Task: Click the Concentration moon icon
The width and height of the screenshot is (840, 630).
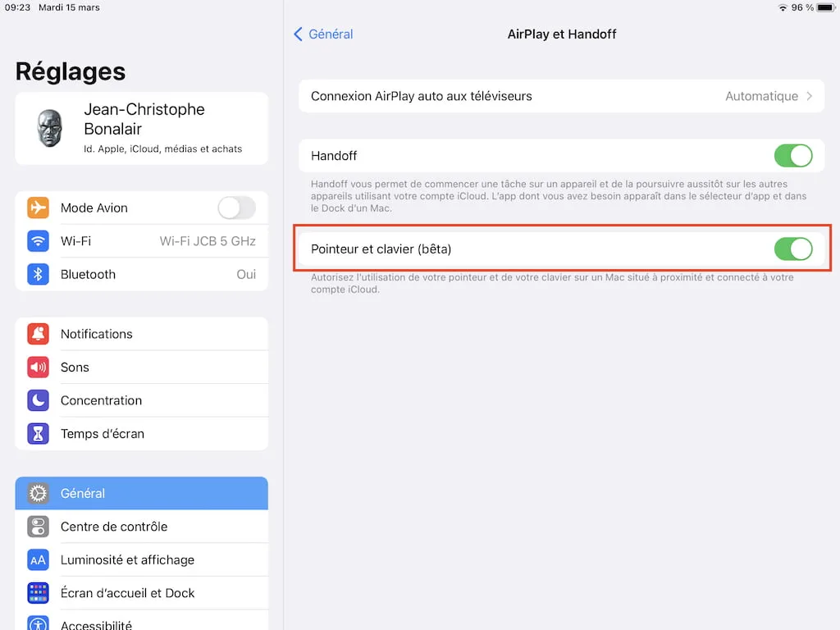Action: tap(38, 400)
